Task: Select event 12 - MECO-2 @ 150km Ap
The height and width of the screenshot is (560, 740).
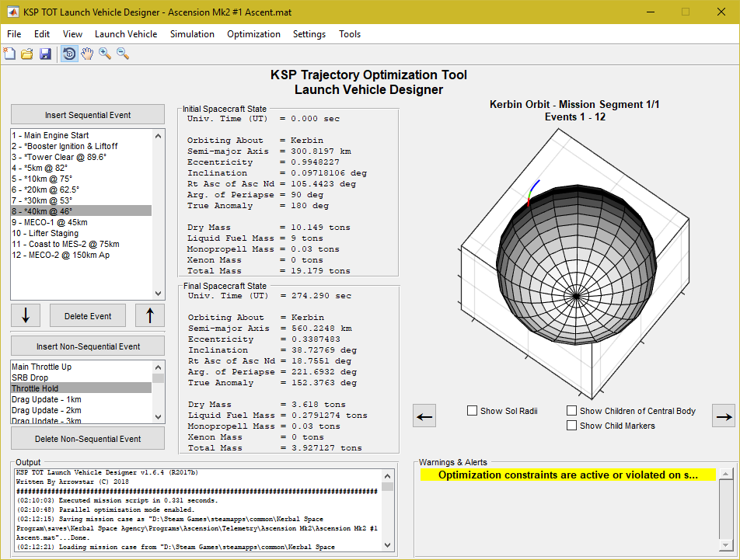Action: [81, 255]
